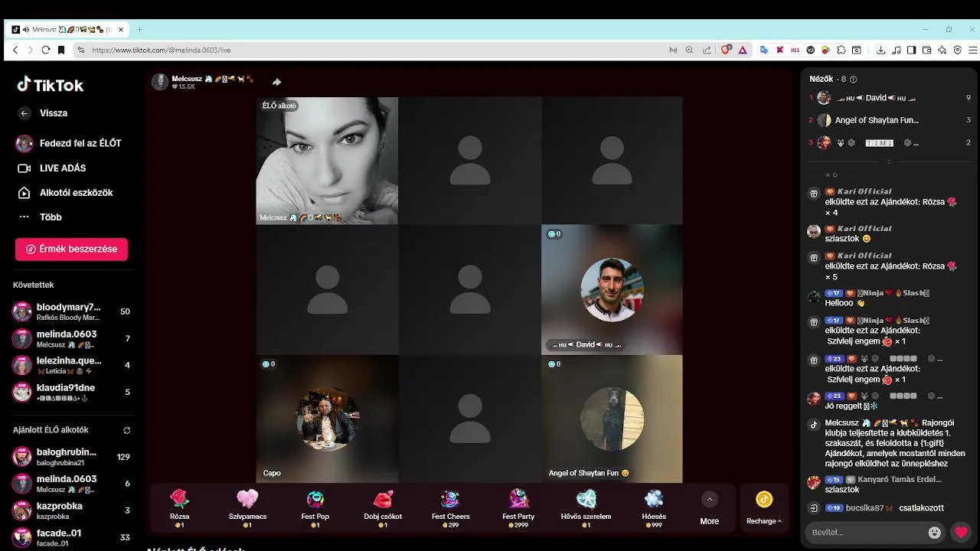
Task: Send the Hűvös szerelem gift
Action: (x=586, y=508)
